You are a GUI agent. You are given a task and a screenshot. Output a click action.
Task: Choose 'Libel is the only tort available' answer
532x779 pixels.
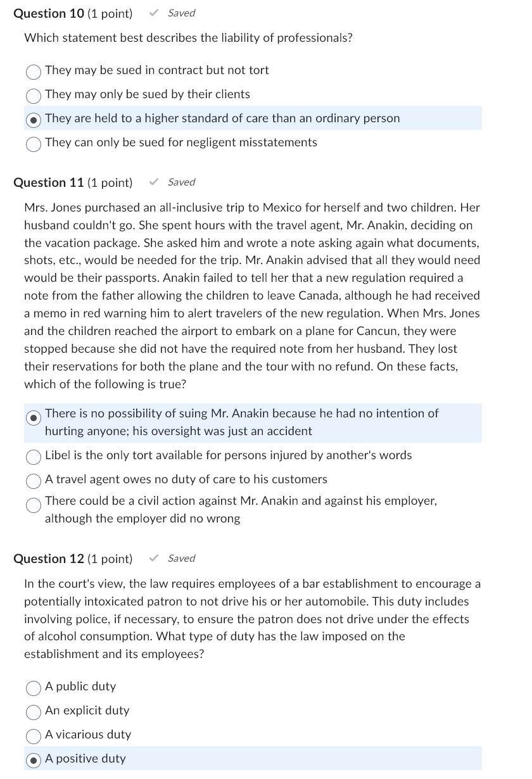(34, 456)
